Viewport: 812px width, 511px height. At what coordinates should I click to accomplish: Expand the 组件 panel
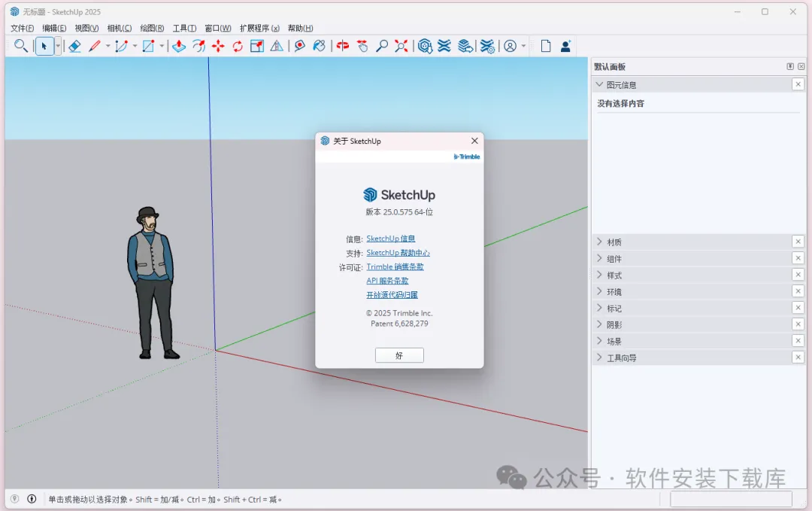click(599, 258)
